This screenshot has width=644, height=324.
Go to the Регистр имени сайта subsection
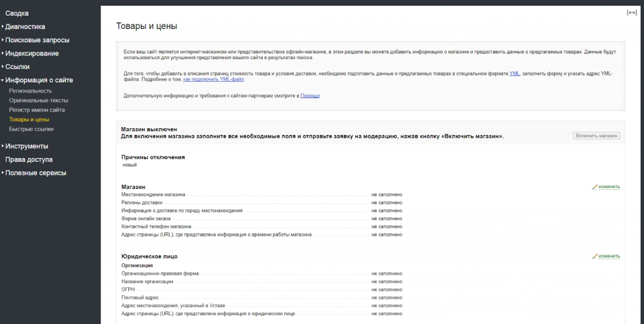click(37, 110)
